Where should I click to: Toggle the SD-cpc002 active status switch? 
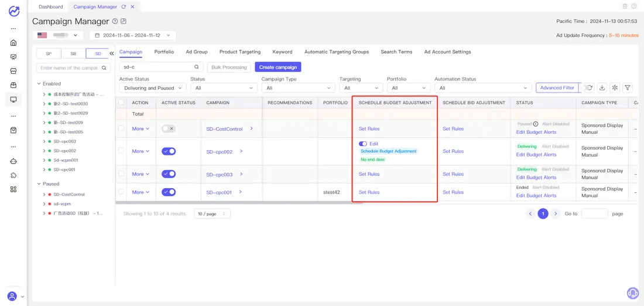point(169,151)
